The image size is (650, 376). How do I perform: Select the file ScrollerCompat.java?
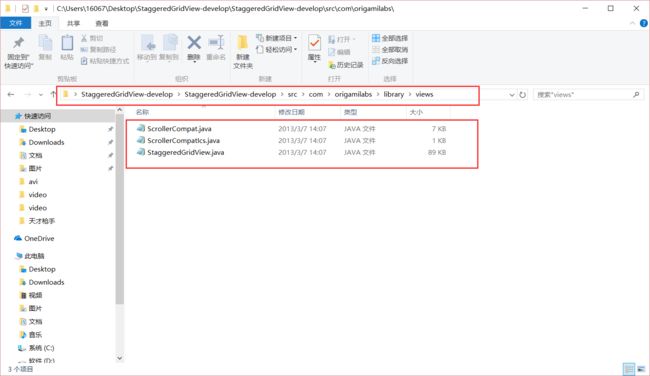pos(179,129)
